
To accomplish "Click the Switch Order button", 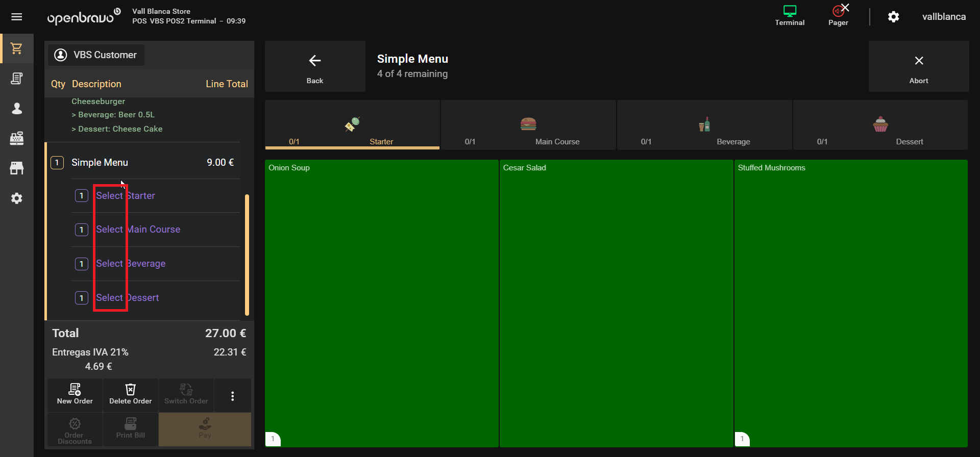I will pyautogui.click(x=186, y=395).
